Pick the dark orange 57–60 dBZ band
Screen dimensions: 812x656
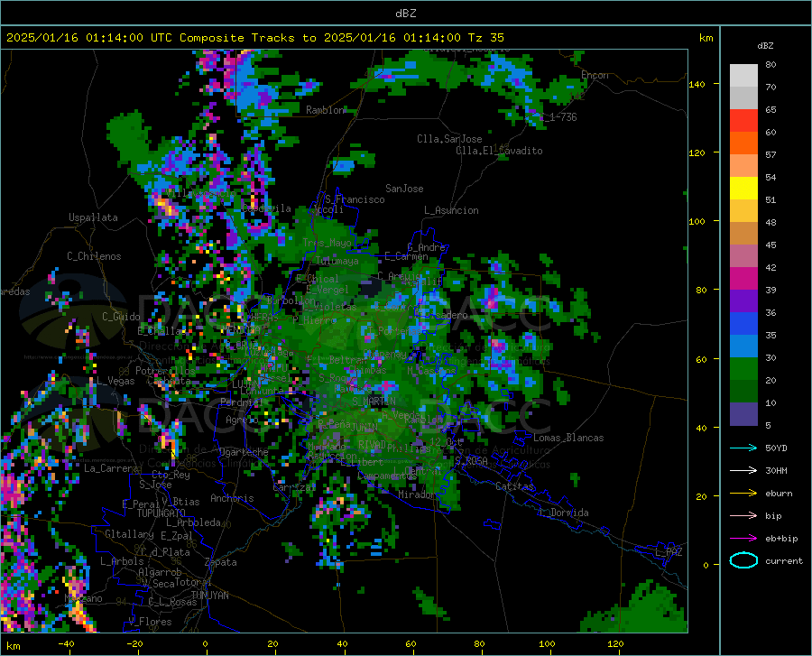[x=743, y=143]
